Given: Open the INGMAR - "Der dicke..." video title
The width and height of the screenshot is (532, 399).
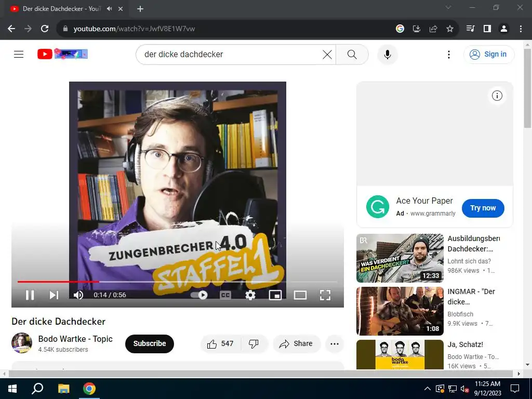Looking at the screenshot, I should click(x=471, y=297).
